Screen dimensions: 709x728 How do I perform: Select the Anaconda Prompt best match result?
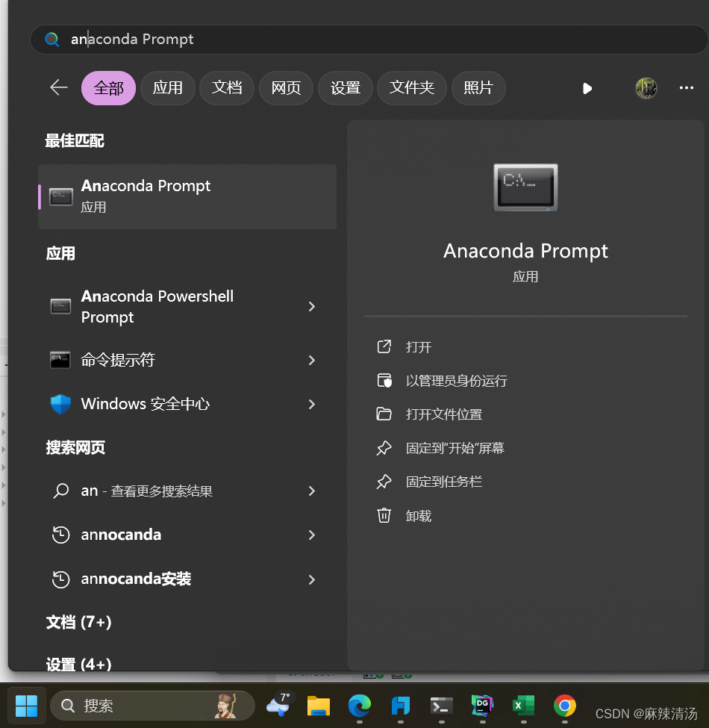[x=187, y=196]
